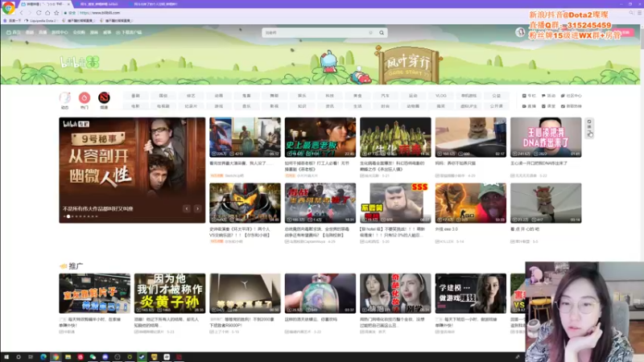
Task: Open Liquipedia Dota 2 bookmark
Action: (x=42, y=20)
